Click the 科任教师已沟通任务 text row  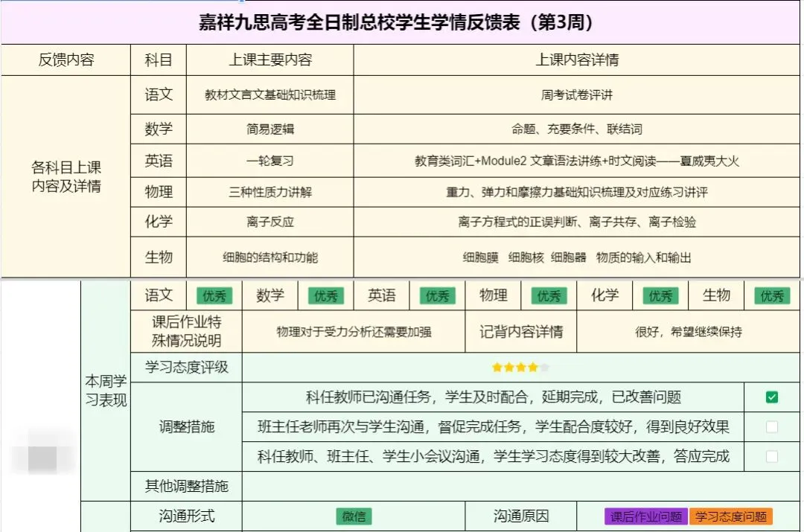tap(494, 397)
